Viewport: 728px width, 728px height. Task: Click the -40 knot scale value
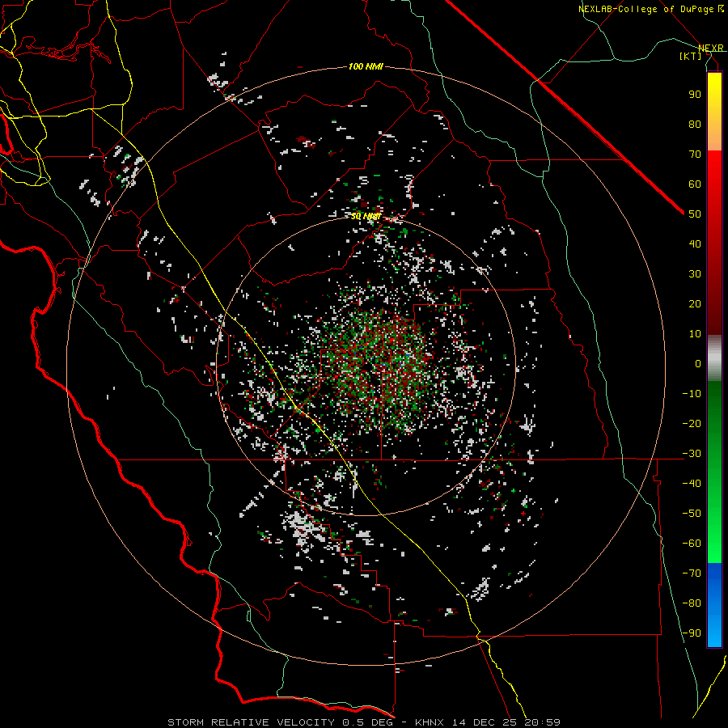tap(692, 484)
